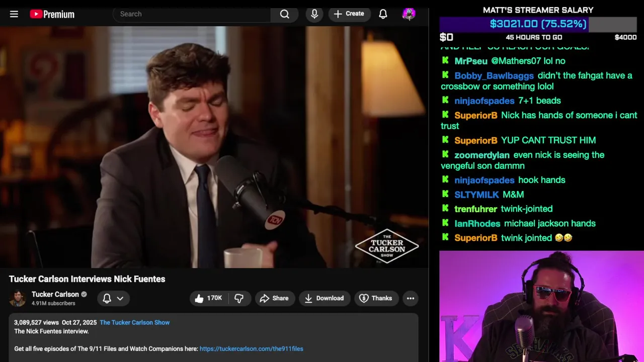The width and height of the screenshot is (644, 362).
Task: Open the Tucker Carlson channel name
Action: [x=55, y=294]
